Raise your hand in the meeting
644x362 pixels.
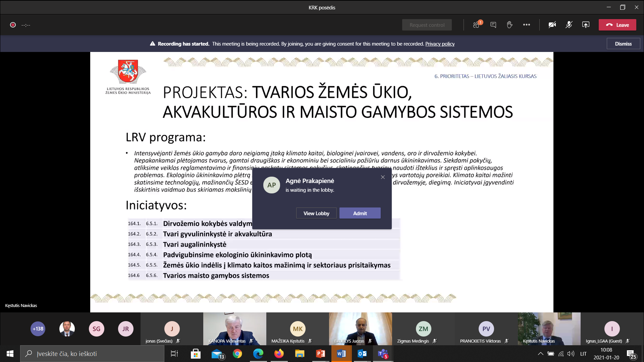(x=509, y=25)
